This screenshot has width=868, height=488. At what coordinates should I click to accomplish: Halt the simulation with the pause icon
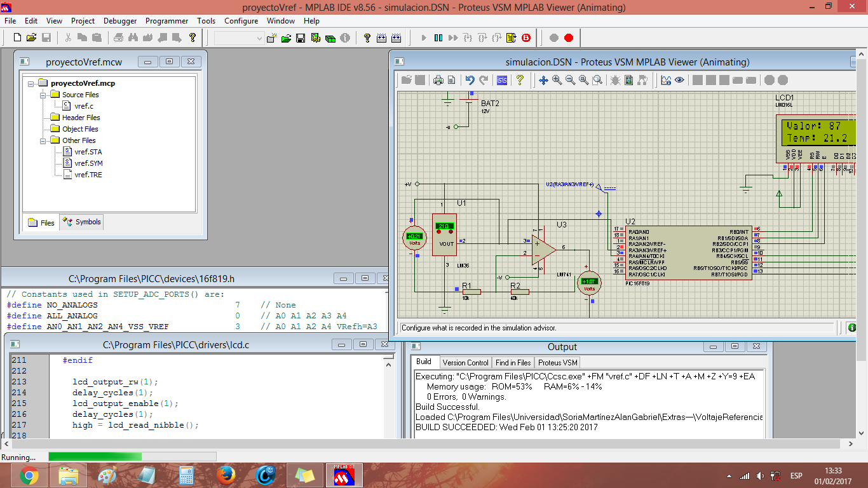(438, 38)
